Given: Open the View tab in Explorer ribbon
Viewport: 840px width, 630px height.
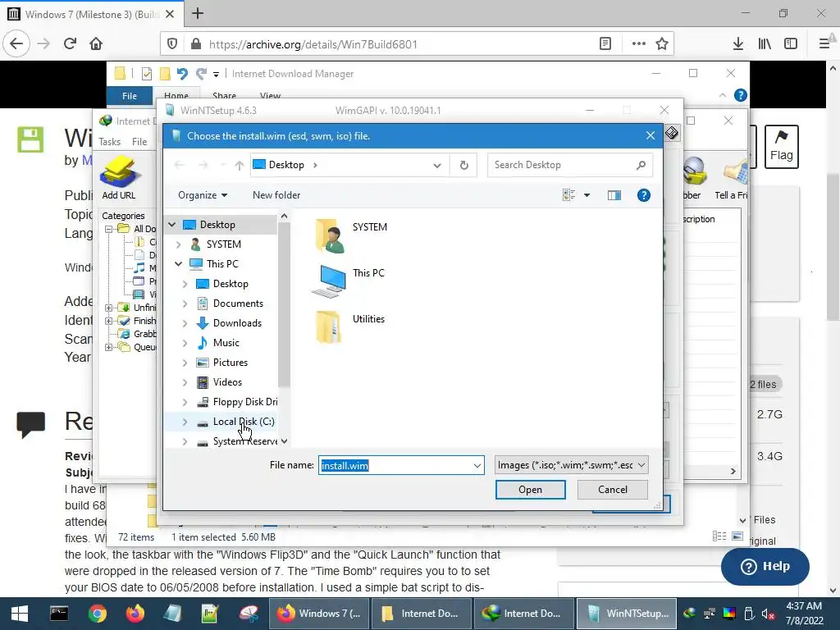Looking at the screenshot, I should point(270,96).
